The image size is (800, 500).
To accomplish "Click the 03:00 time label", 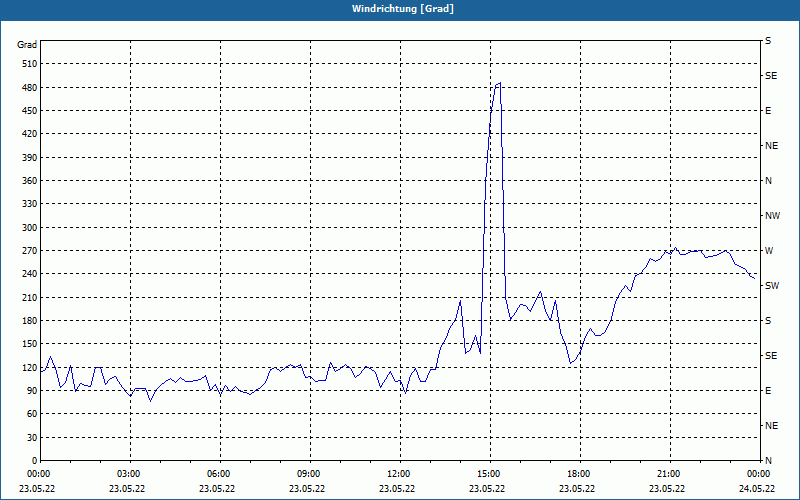I will point(131,473).
